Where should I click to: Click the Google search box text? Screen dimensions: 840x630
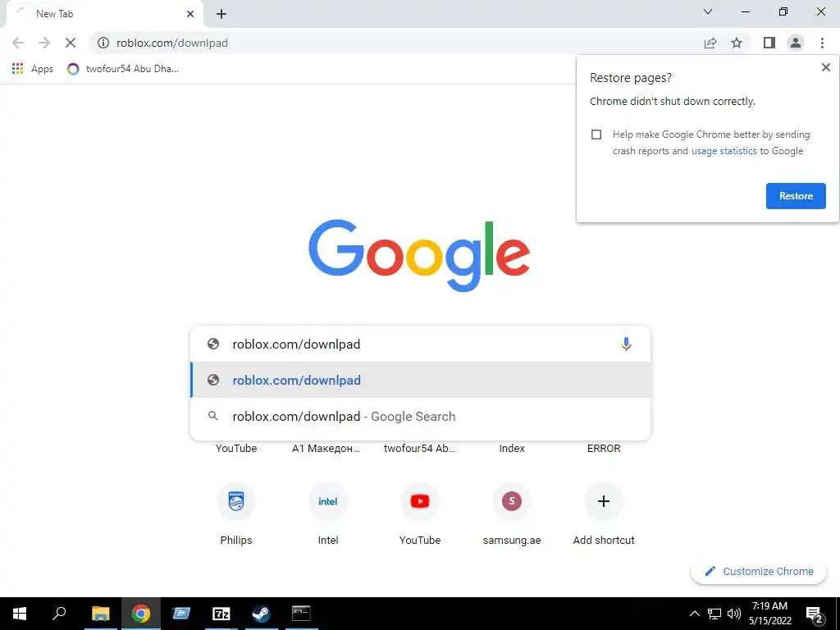296,344
